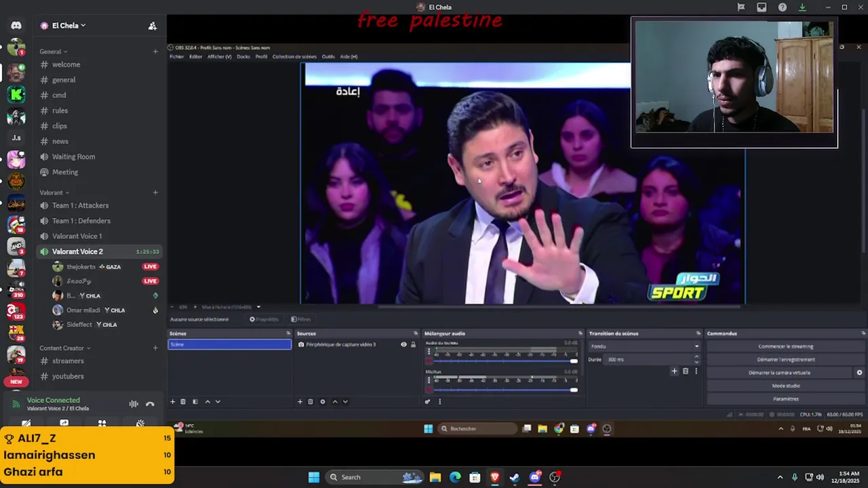Image resolution: width=868 pixels, height=488 pixels.
Task: Open the Docks menu in OBS
Action: click(243, 57)
